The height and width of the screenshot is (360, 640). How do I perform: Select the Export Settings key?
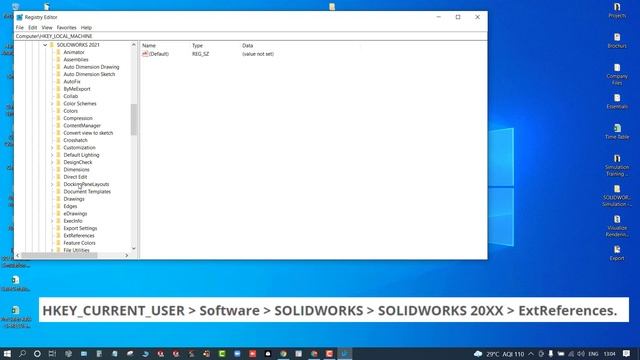point(80,229)
